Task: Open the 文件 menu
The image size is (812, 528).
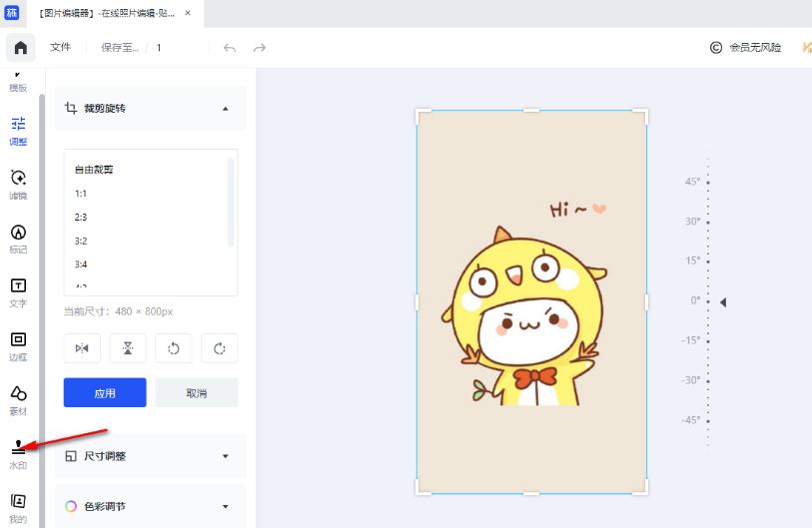Action: click(60, 47)
